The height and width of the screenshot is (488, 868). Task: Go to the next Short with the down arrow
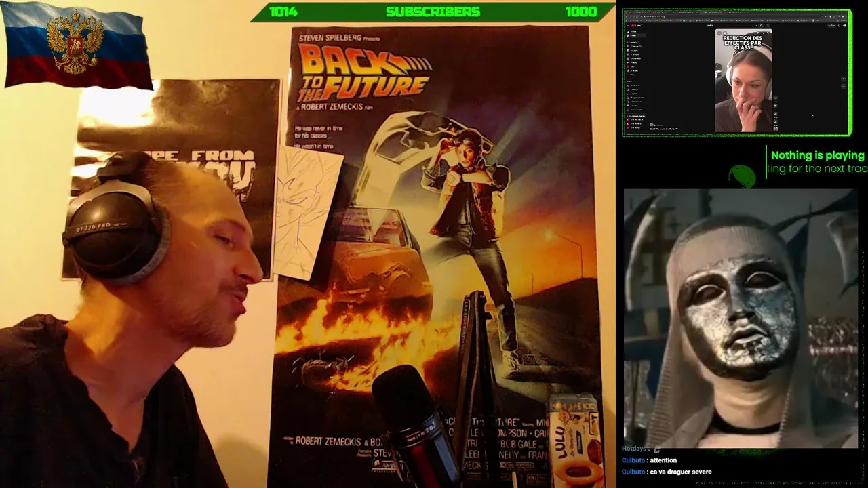(x=843, y=87)
